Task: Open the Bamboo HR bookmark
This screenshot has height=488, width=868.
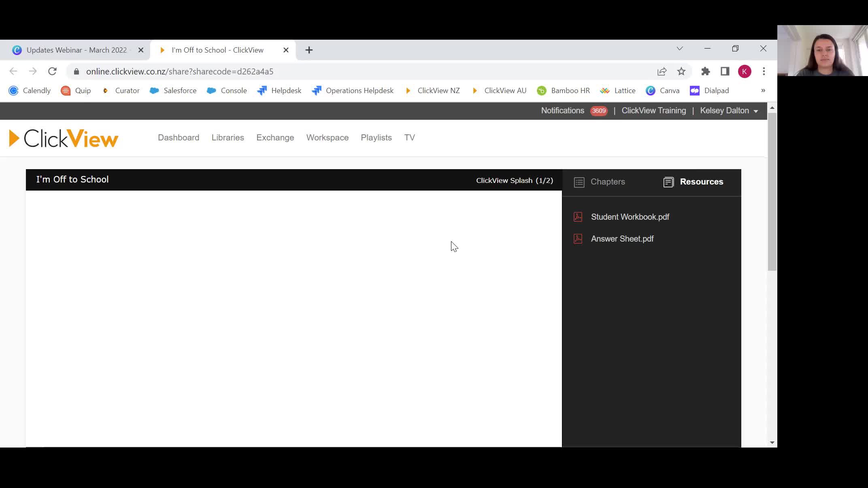Action: click(x=563, y=91)
